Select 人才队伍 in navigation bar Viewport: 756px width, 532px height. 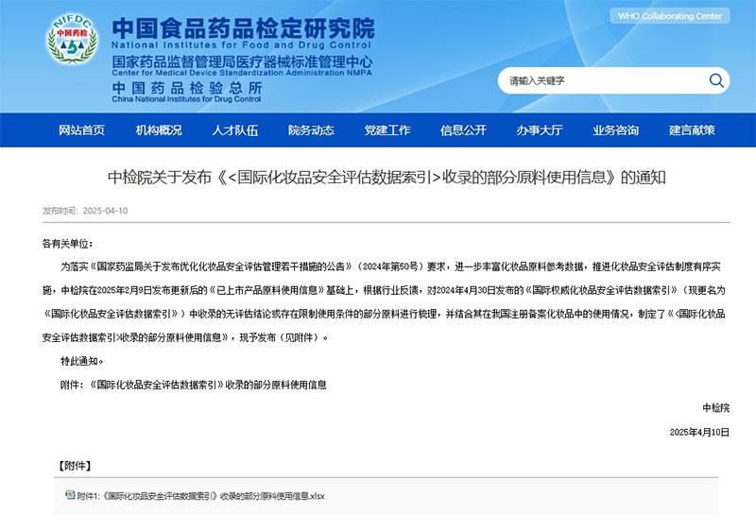pos(234,130)
